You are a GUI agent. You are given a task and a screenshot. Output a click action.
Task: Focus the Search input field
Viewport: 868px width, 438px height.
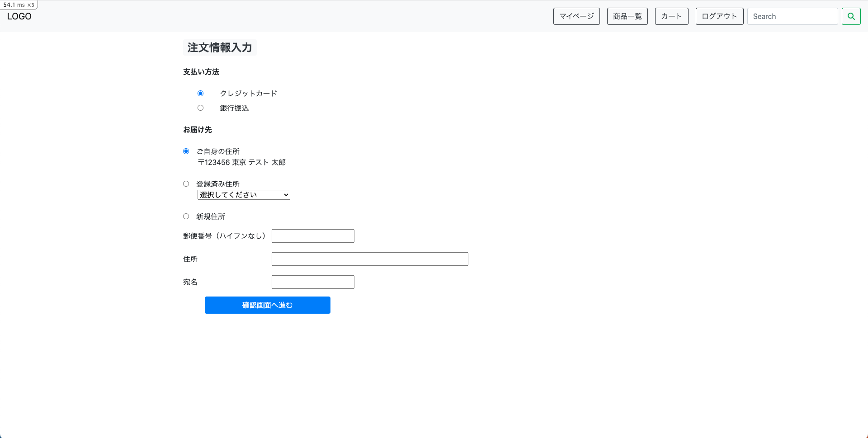pyautogui.click(x=793, y=16)
